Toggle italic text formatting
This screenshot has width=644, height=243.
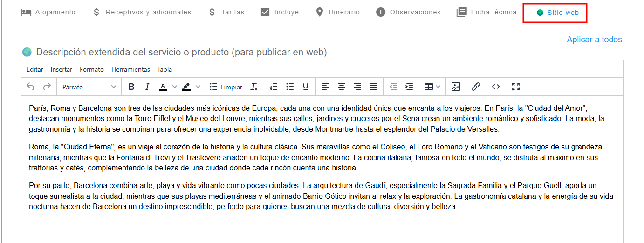coord(147,87)
